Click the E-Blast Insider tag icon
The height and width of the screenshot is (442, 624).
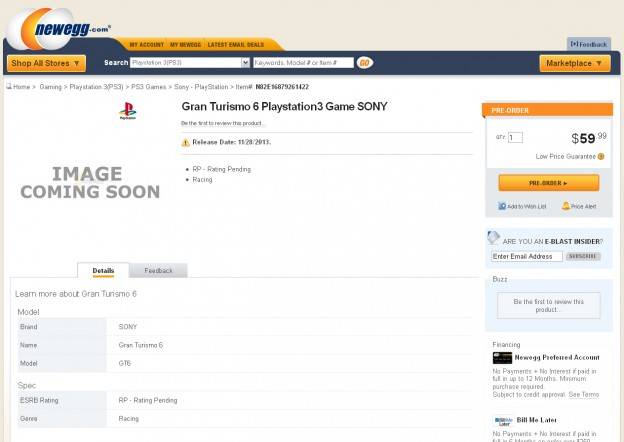pos(493,237)
